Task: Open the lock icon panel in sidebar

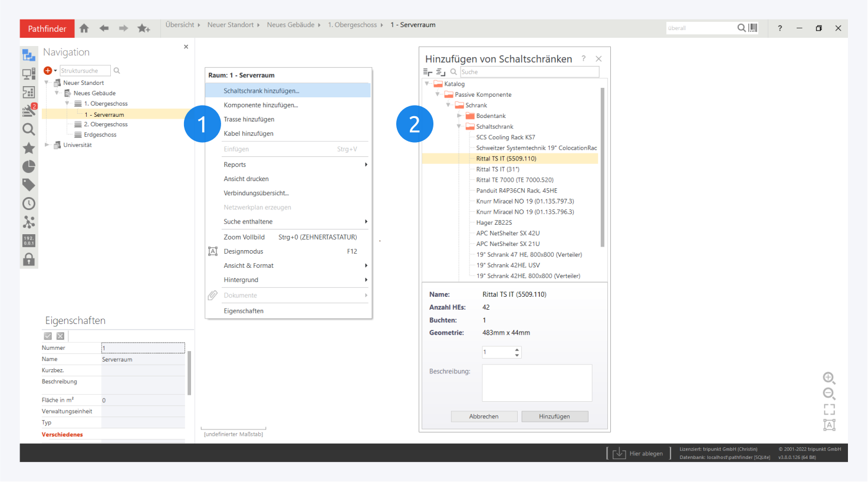Action: pos(28,260)
